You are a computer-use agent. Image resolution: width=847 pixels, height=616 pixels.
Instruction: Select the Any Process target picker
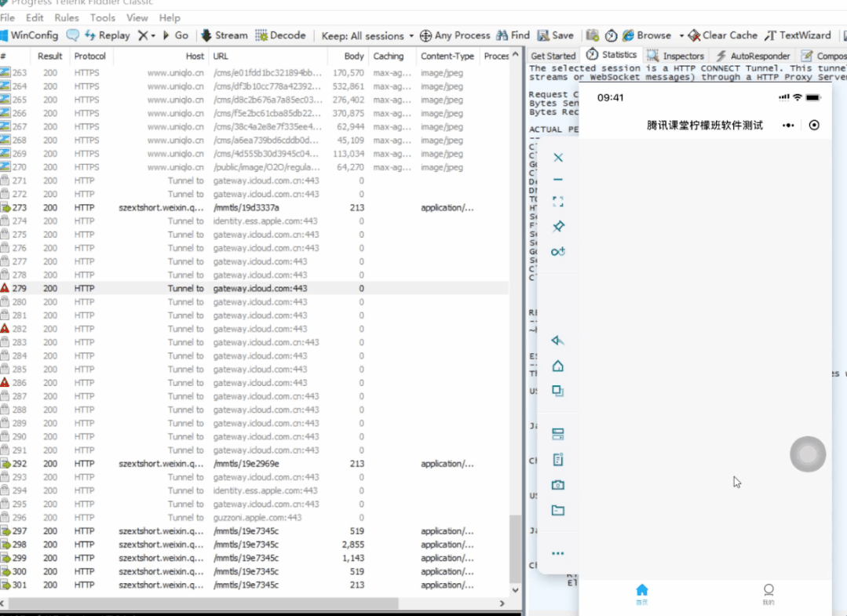[455, 35]
